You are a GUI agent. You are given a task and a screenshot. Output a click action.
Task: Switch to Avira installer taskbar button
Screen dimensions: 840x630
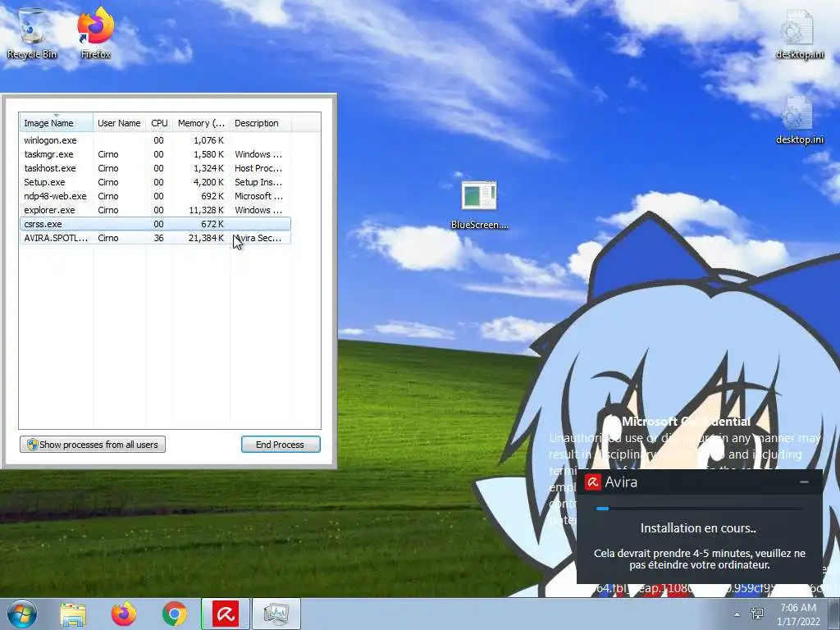226,614
